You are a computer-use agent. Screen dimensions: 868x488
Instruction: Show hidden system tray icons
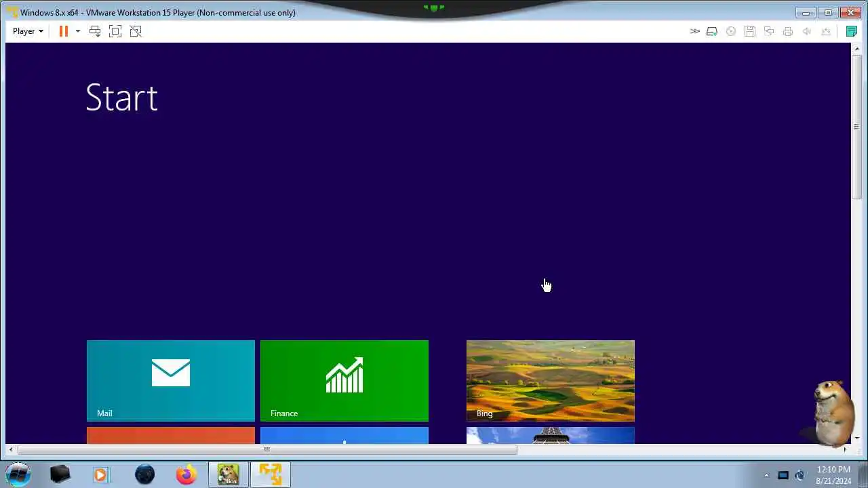click(767, 475)
